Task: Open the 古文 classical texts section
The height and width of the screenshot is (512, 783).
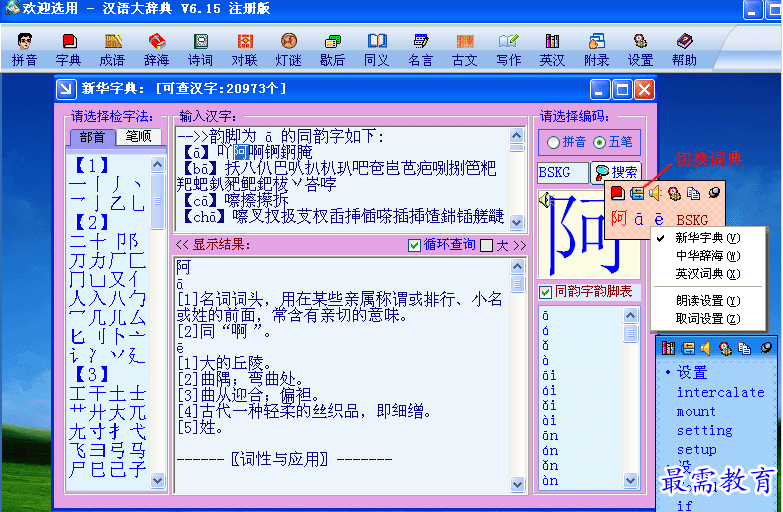Action: 464,50
